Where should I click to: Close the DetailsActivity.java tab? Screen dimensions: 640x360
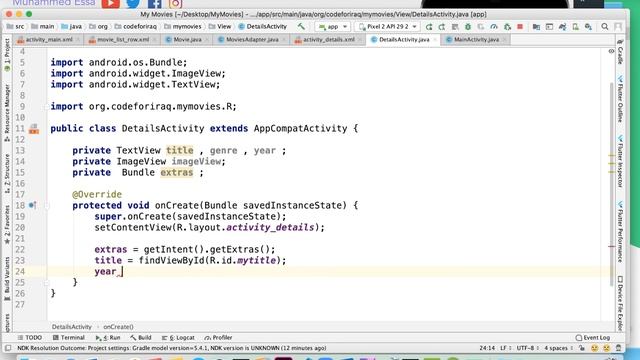point(435,40)
